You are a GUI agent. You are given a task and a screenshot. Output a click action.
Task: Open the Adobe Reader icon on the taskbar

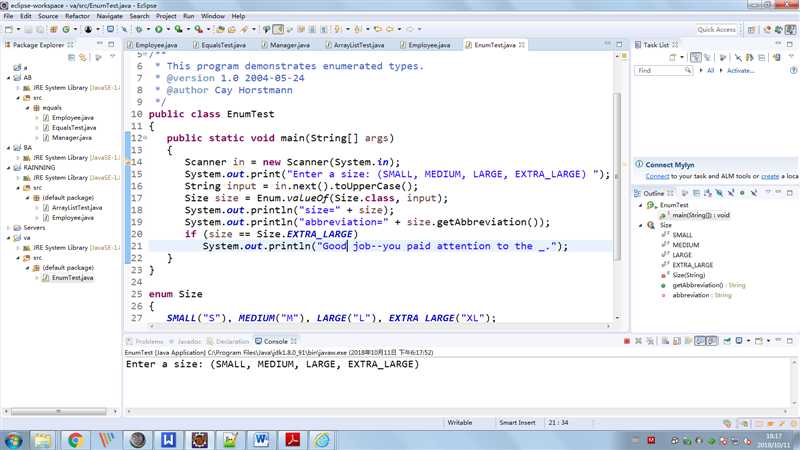click(292, 440)
